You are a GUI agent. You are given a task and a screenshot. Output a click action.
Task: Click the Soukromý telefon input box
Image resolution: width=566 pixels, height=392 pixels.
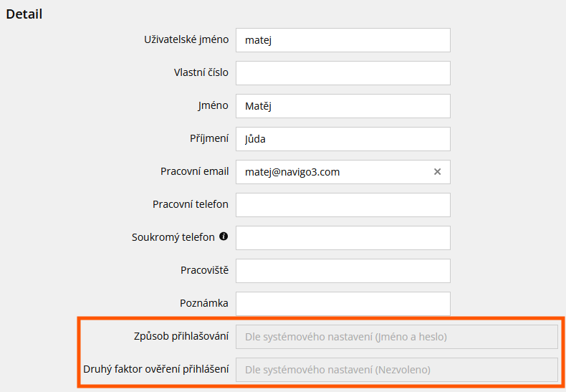[x=342, y=238]
